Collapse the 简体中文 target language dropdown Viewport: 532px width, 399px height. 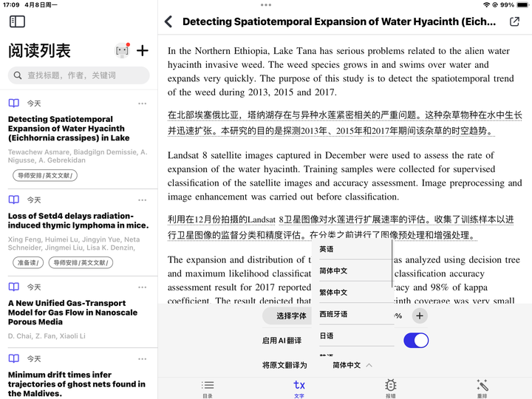coord(352,365)
